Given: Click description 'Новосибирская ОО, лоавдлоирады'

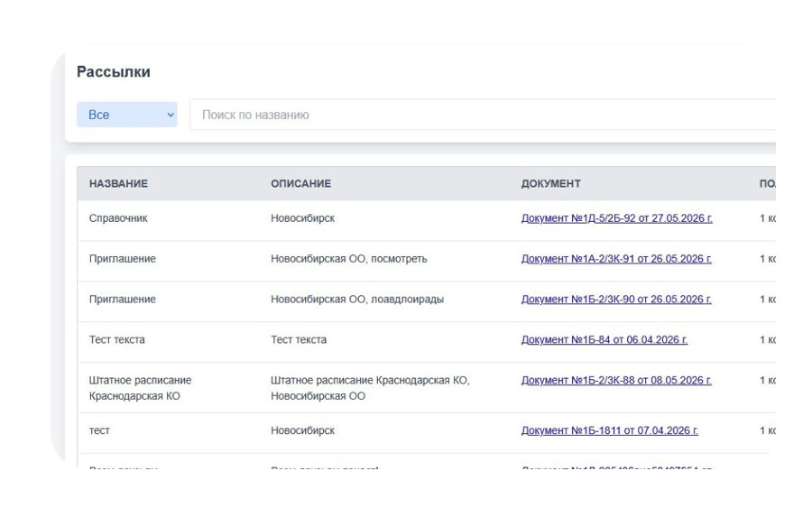Looking at the screenshot, I should click(x=356, y=299).
